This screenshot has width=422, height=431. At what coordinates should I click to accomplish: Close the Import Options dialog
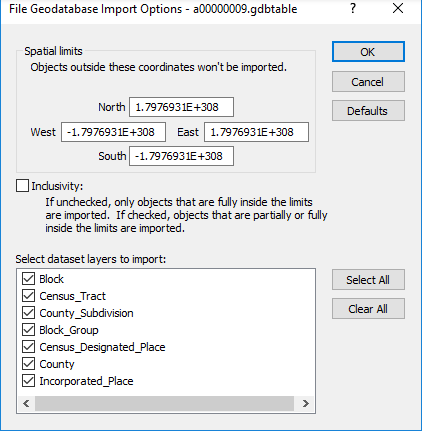pos(398,8)
